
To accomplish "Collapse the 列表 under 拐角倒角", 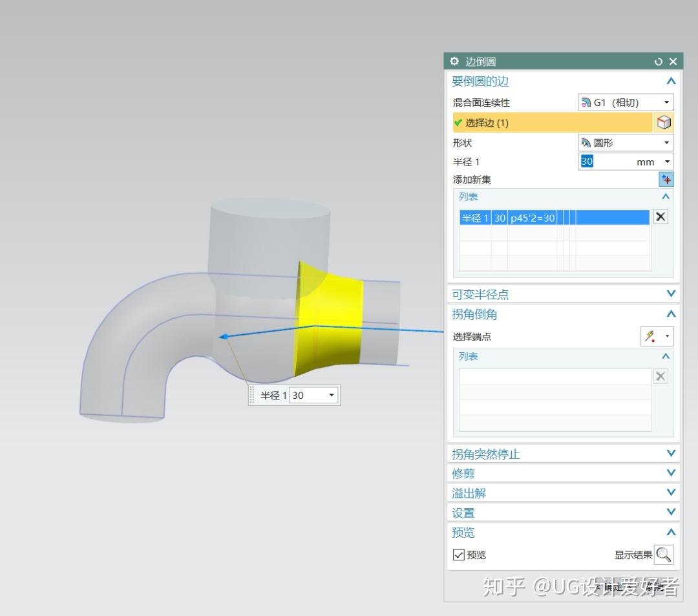I will (666, 356).
